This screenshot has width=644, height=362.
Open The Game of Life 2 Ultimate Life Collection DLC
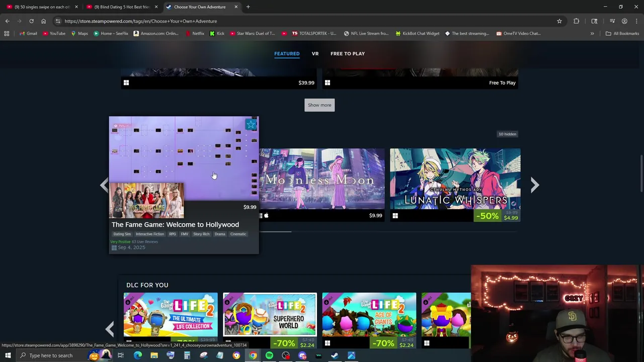171,320
